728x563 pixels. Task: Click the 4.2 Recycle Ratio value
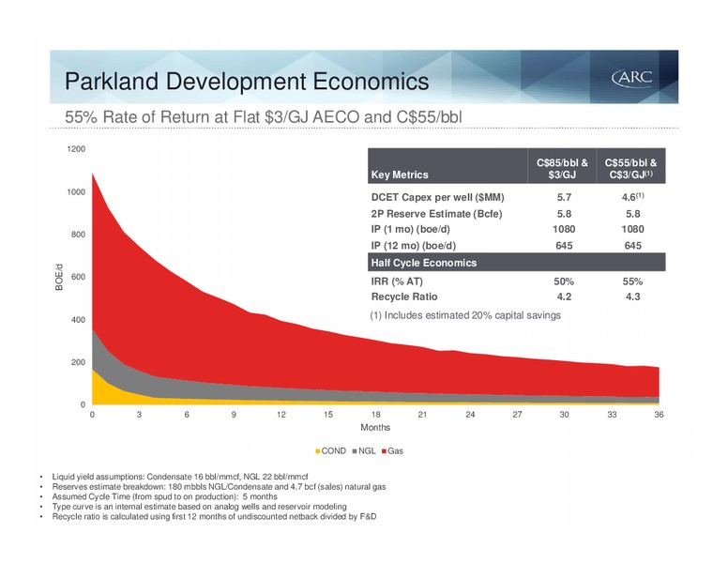(564, 297)
